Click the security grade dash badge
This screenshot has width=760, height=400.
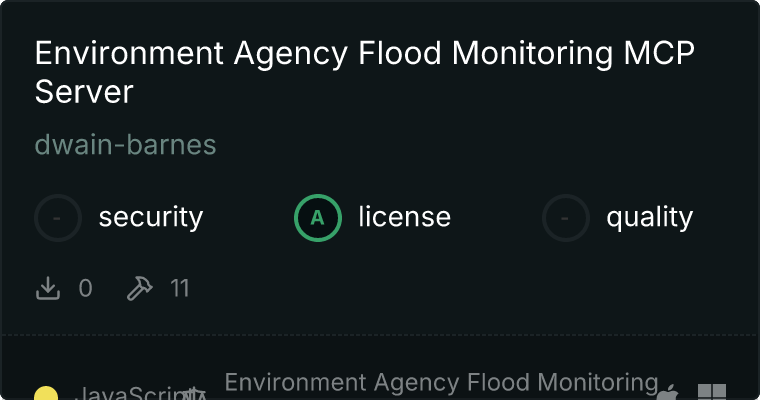(58, 217)
